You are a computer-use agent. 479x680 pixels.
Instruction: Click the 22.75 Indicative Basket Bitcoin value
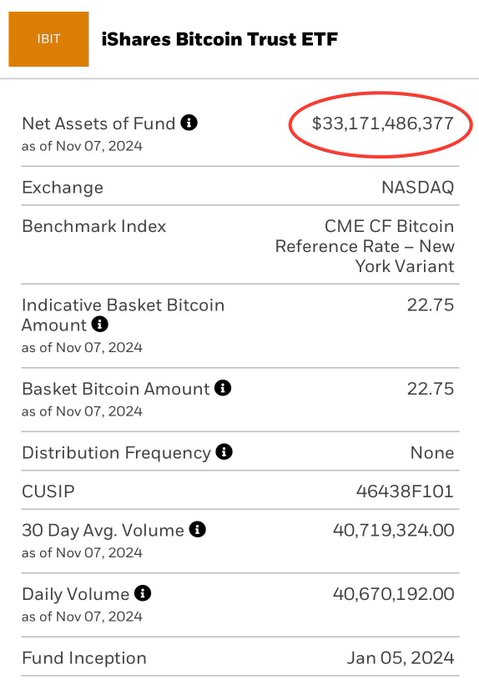pos(430,305)
